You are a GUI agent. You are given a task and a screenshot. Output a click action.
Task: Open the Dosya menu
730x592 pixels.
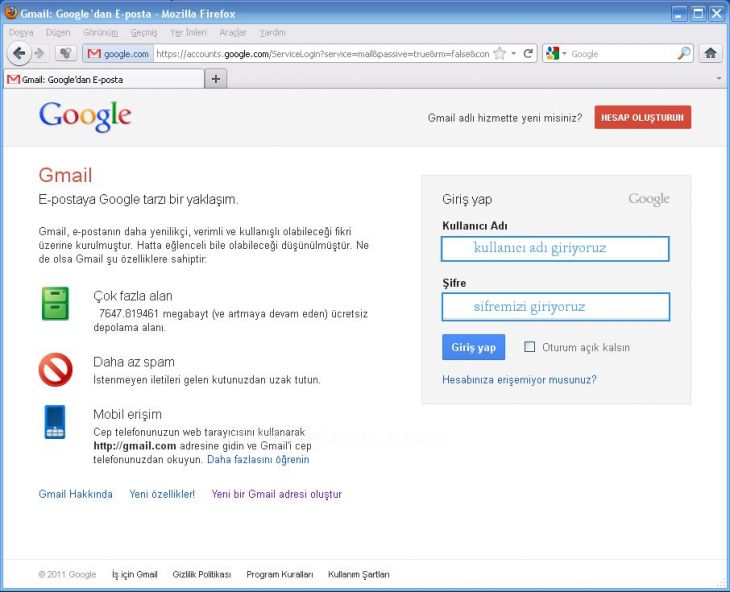click(21, 33)
